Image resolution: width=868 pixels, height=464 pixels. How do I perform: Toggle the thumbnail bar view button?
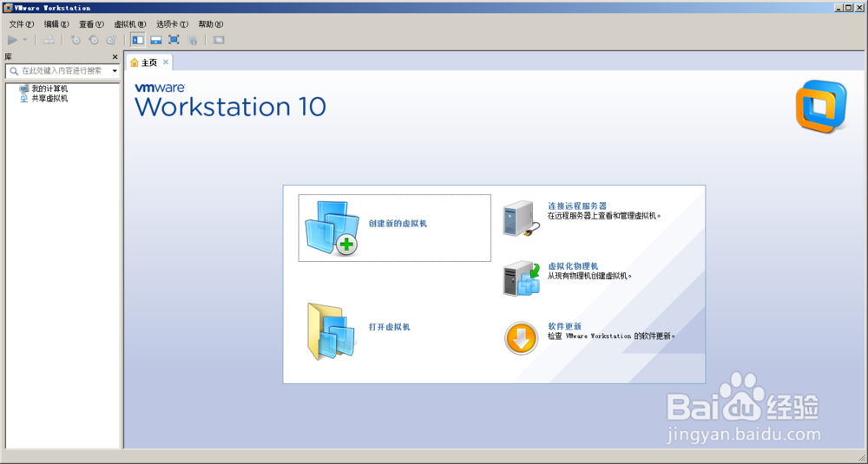(156, 40)
